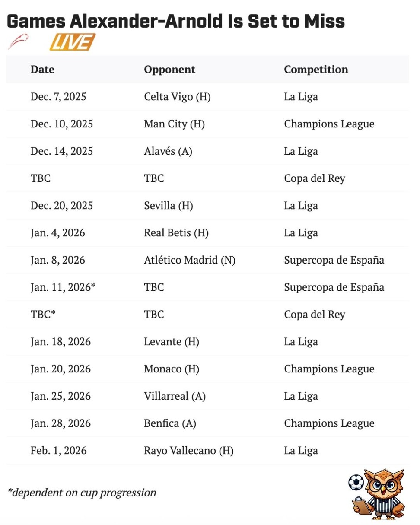
Task: Select the Sevilla (H) opponent entry
Action: [168, 206]
